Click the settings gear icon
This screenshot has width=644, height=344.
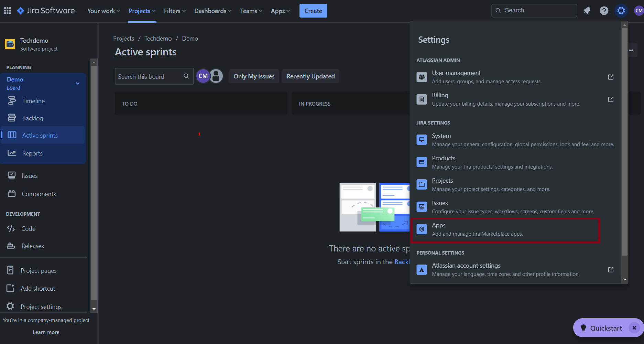click(x=621, y=11)
